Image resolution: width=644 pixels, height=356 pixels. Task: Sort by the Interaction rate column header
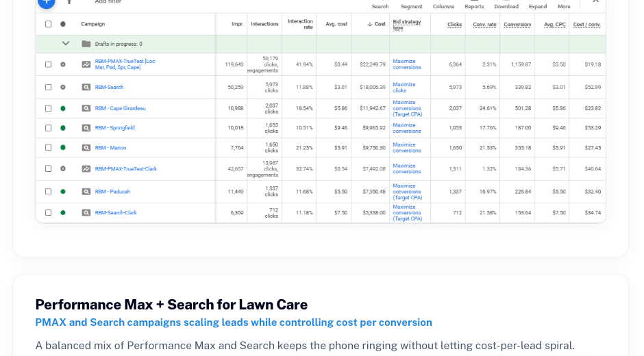tap(300, 24)
